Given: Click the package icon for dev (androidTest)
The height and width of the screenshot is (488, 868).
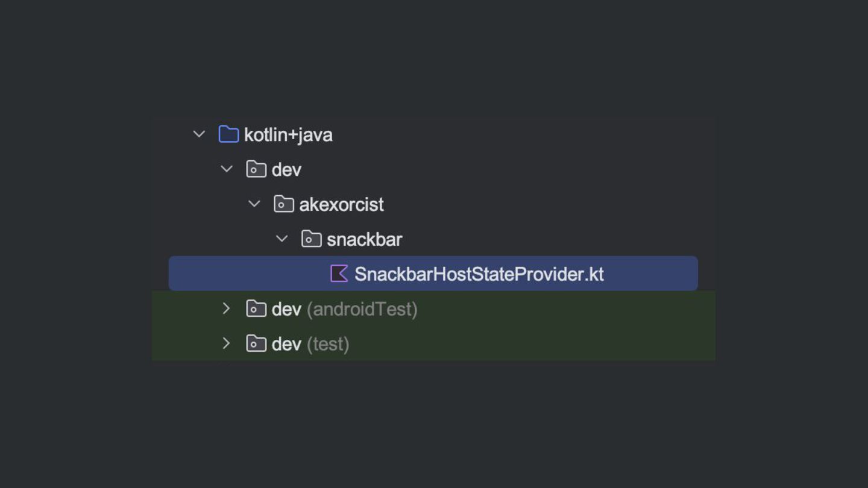Looking at the screenshot, I should (x=256, y=309).
